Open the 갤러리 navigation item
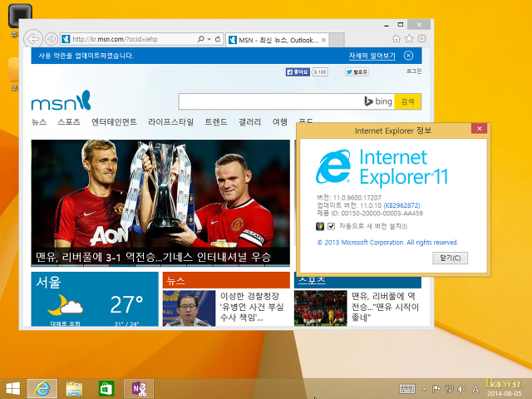Viewport: 532px width, 399px height. click(249, 122)
